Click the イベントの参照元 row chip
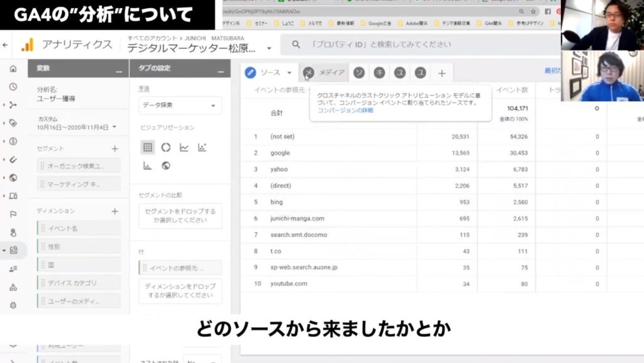The height and width of the screenshot is (363, 644). click(x=180, y=268)
